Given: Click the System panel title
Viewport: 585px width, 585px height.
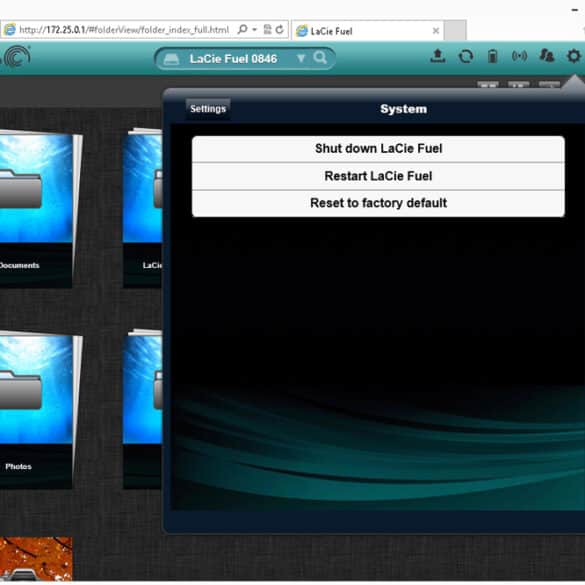Looking at the screenshot, I should tap(403, 109).
